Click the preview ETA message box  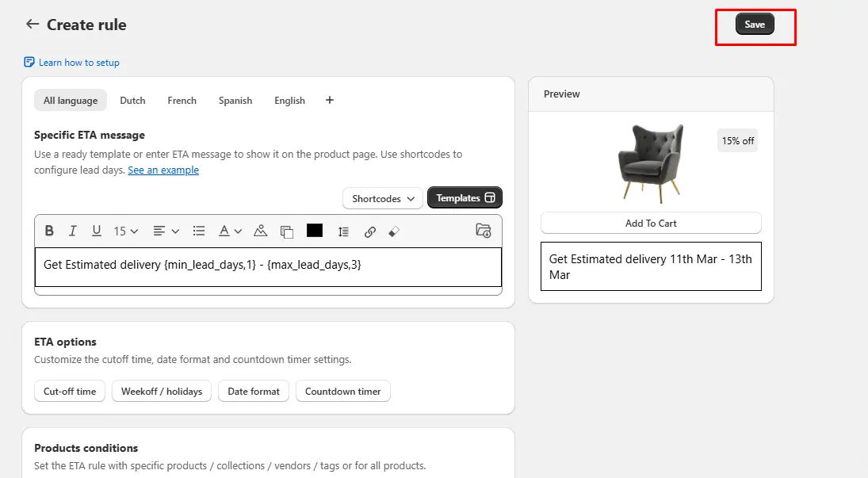click(651, 266)
